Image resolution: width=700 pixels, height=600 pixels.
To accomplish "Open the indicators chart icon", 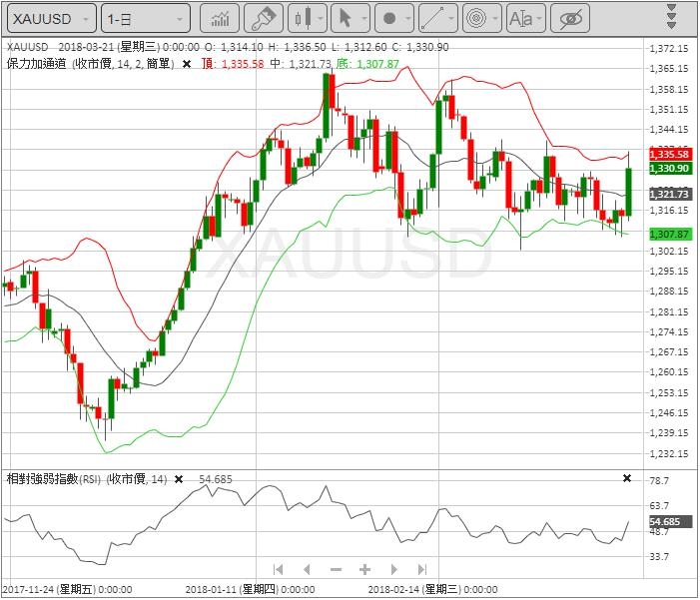I will tap(219, 18).
